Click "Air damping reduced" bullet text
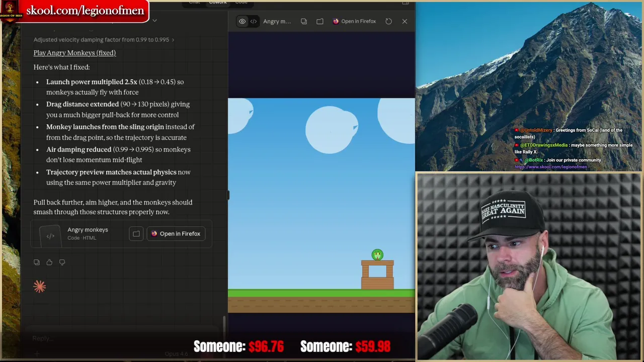The height and width of the screenshot is (362, 644). coord(78,149)
